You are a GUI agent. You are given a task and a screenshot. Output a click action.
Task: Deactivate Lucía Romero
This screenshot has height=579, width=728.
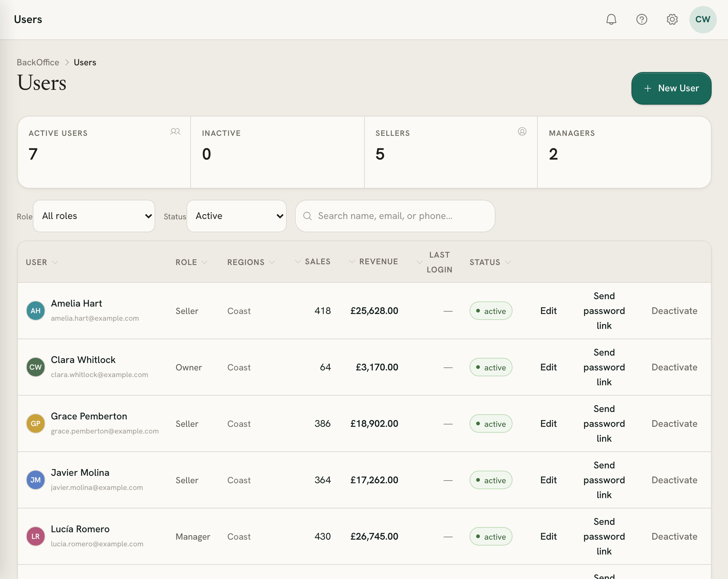coord(674,536)
